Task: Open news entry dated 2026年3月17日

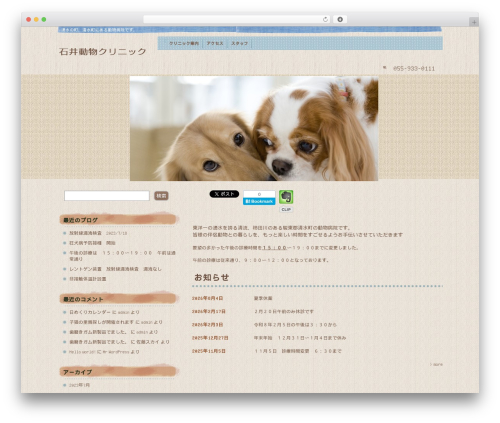Action: tap(209, 311)
